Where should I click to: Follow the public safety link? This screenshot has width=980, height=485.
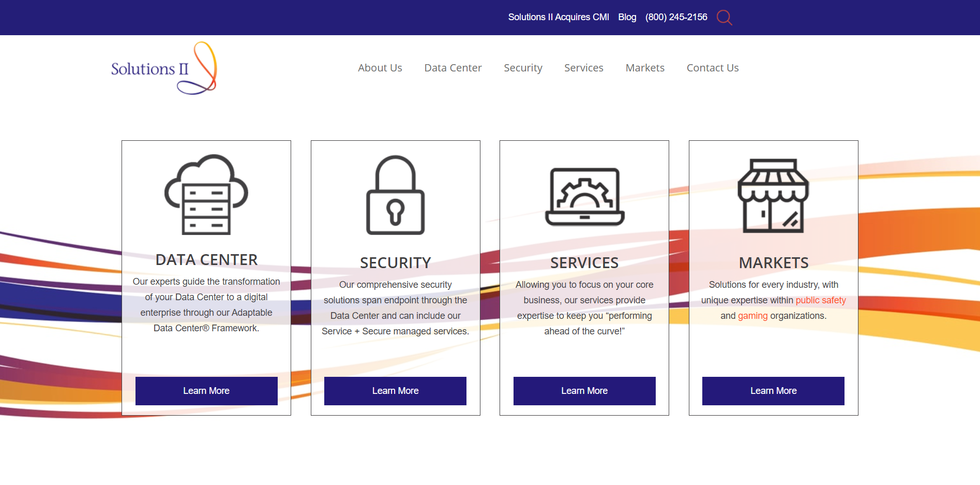pos(821,300)
